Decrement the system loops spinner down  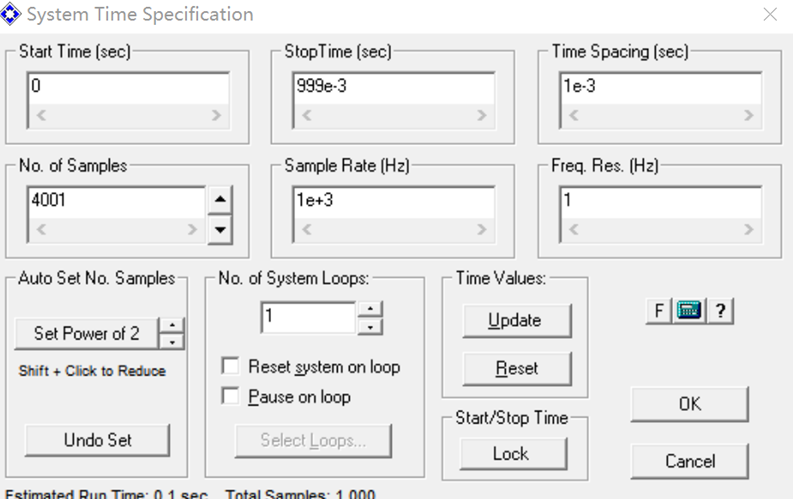[x=370, y=327]
